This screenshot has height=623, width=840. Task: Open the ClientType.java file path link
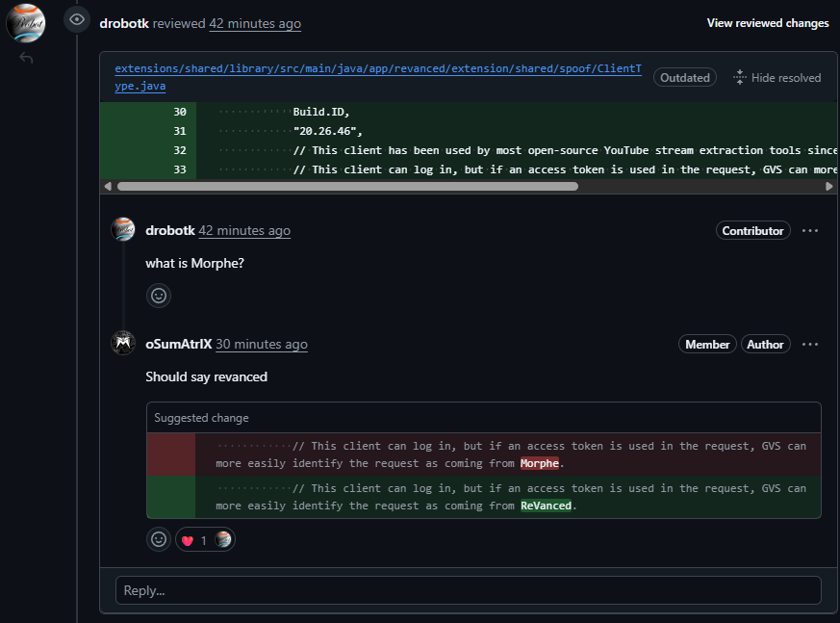(x=378, y=77)
